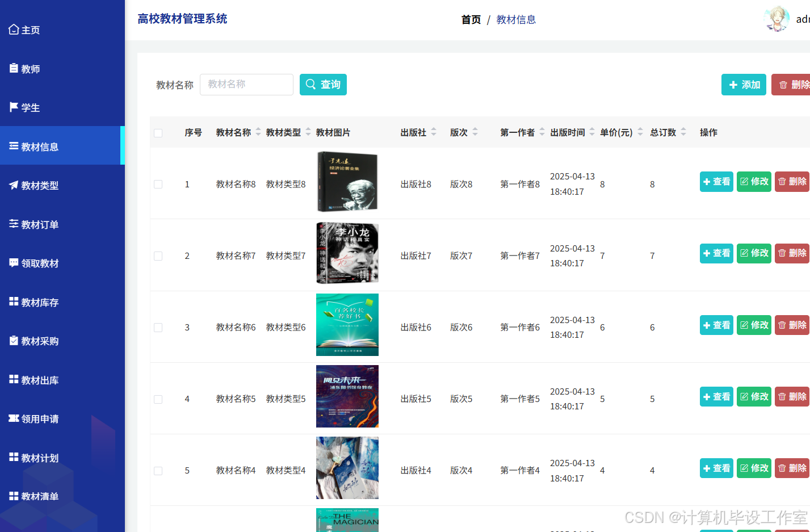Screen dimensions: 810x532
Task: Click 查看 plus icon for 教材名称8 row
Action: pos(707,182)
